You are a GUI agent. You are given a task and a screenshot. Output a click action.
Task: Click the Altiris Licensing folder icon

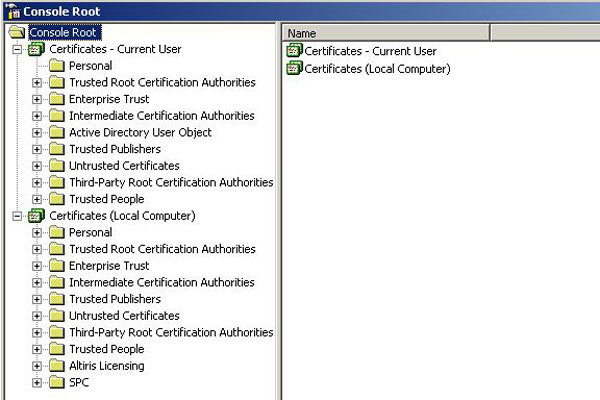coord(57,366)
